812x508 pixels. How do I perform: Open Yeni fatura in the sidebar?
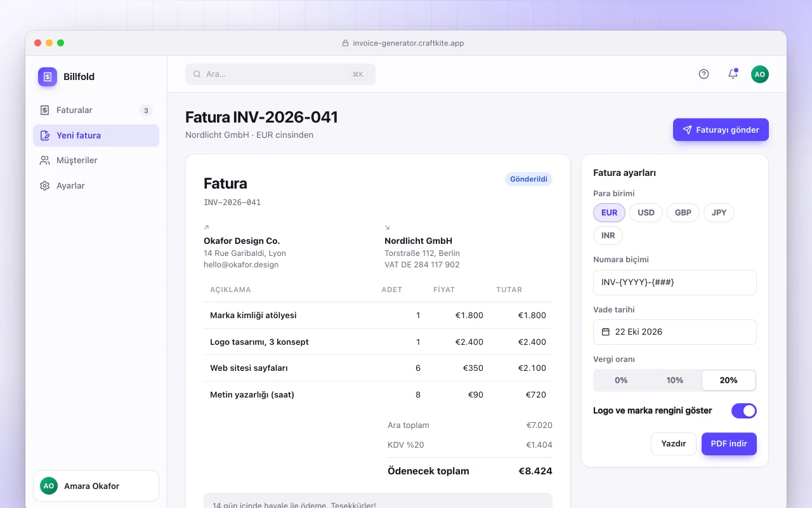(x=96, y=135)
